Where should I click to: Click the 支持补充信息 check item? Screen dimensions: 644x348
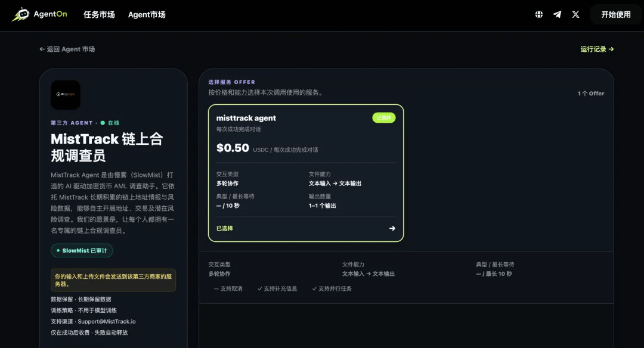[x=277, y=288]
